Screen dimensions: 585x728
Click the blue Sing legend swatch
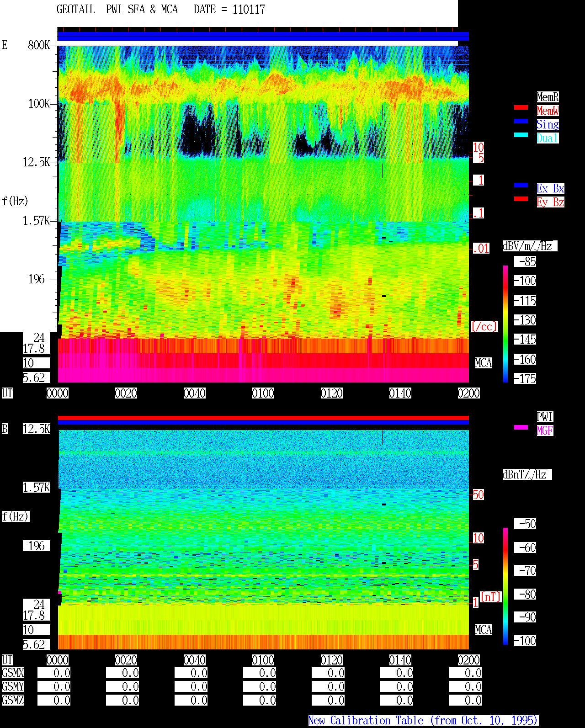pyautogui.click(x=521, y=121)
